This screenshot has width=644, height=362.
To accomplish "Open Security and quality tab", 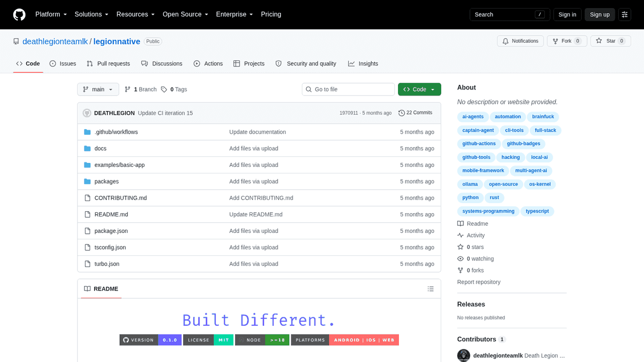I will pos(306,64).
